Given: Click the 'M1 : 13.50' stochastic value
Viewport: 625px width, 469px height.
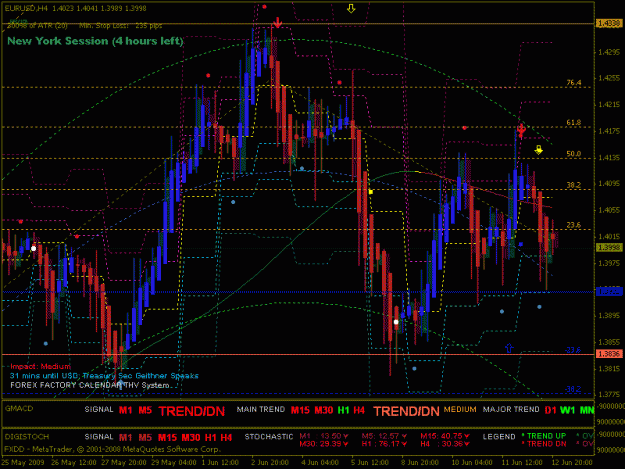Looking at the screenshot, I should click(324, 436).
